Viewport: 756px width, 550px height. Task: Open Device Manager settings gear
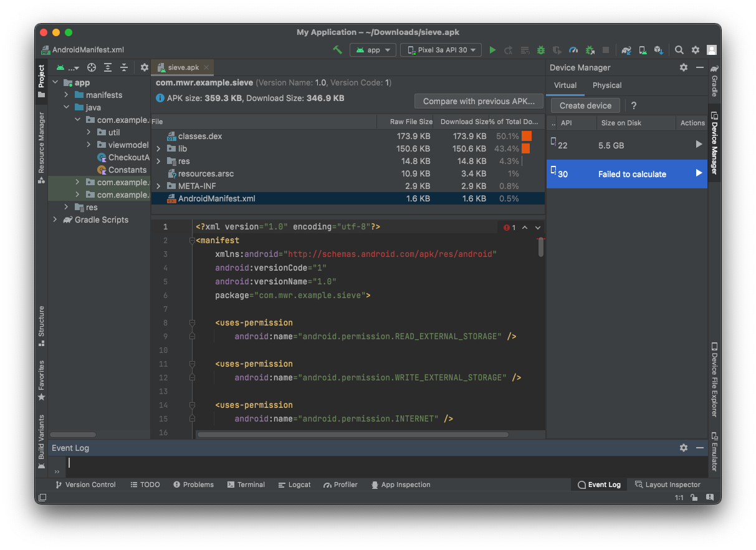click(x=684, y=67)
